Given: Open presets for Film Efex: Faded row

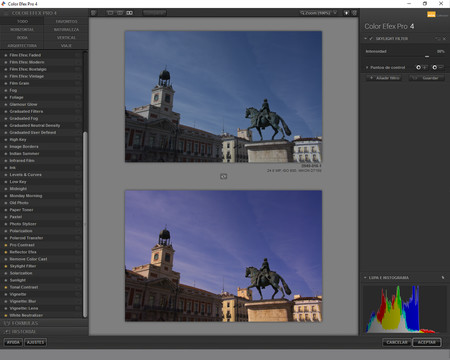Looking at the screenshot, I should click(78, 55).
